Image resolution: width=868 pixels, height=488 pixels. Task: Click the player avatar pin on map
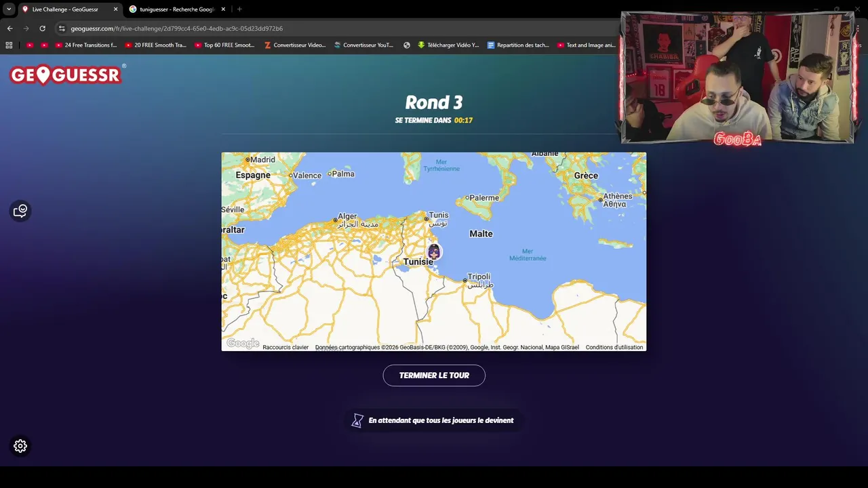tap(434, 252)
